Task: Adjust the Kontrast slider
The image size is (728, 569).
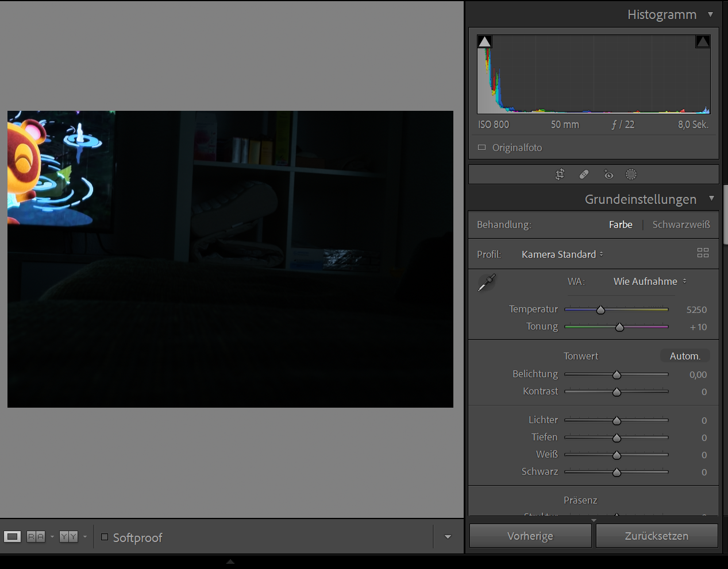Action: [617, 392]
